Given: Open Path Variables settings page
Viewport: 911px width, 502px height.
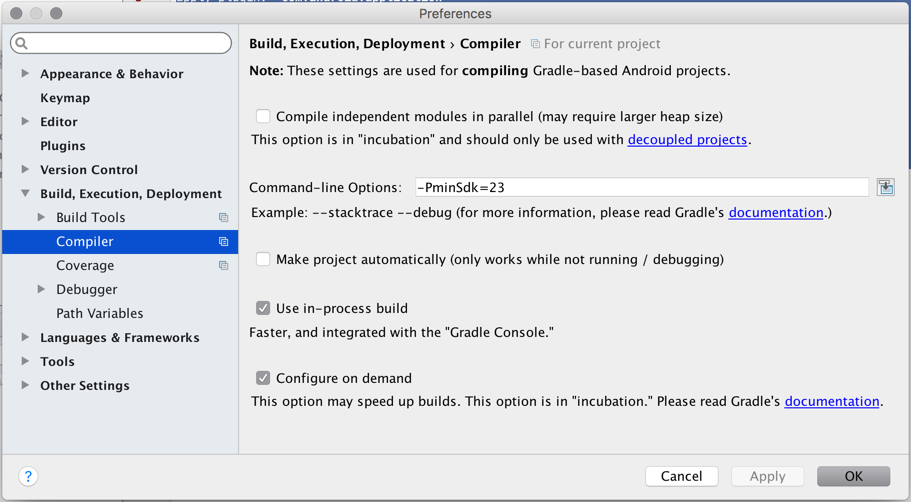Looking at the screenshot, I should (99, 314).
